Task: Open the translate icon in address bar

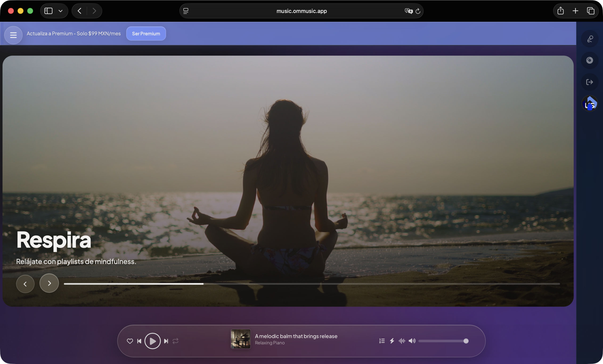Action: (x=409, y=11)
